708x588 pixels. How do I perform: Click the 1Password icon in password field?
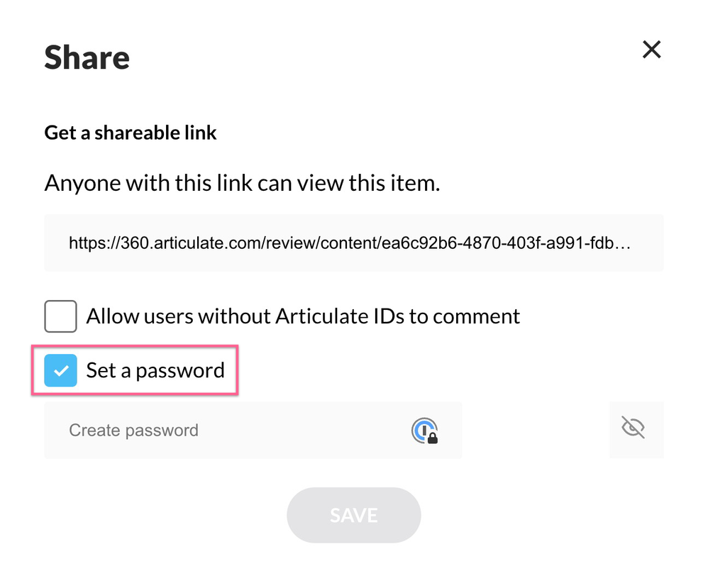click(x=424, y=430)
